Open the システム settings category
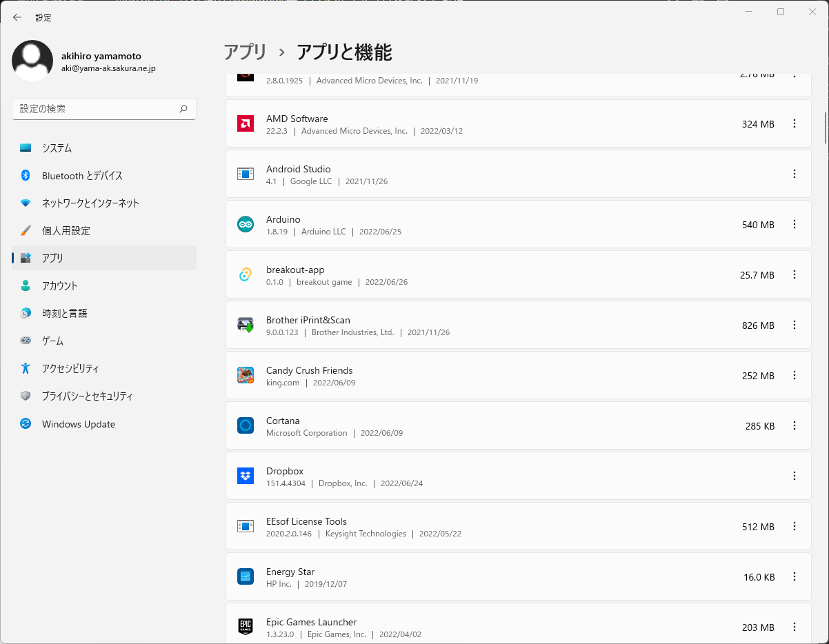829x644 pixels. pyautogui.click(x=57, y=148)
